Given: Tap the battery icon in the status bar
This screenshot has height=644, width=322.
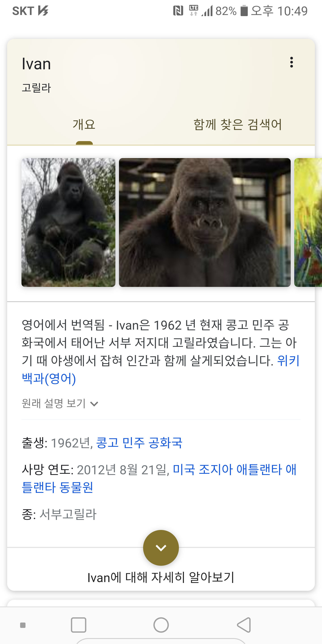Looking at the screenshot, I should 244,11.
